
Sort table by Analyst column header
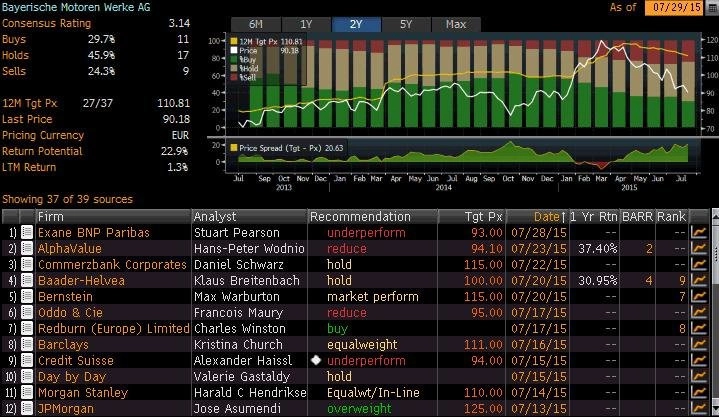[249, 217]
